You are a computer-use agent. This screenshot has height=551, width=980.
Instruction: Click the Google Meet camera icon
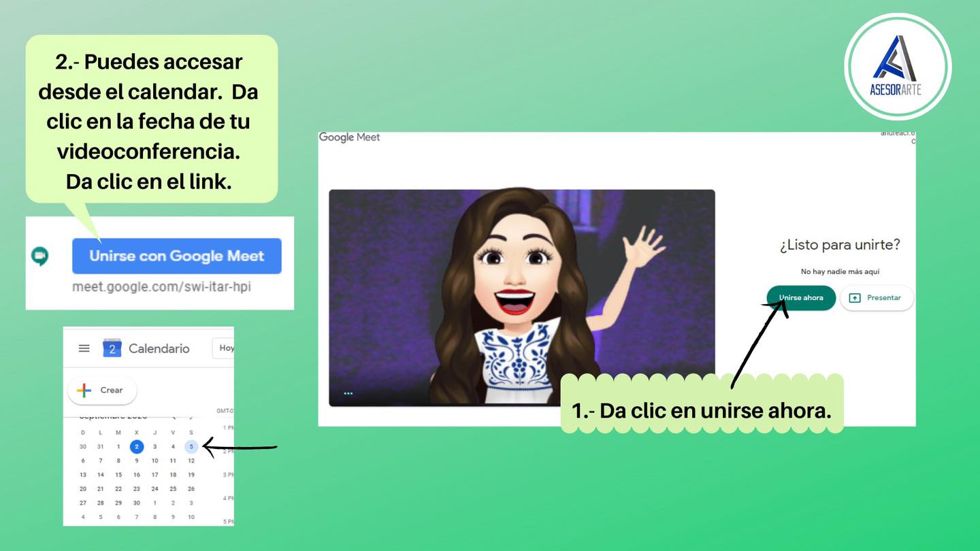39,256
